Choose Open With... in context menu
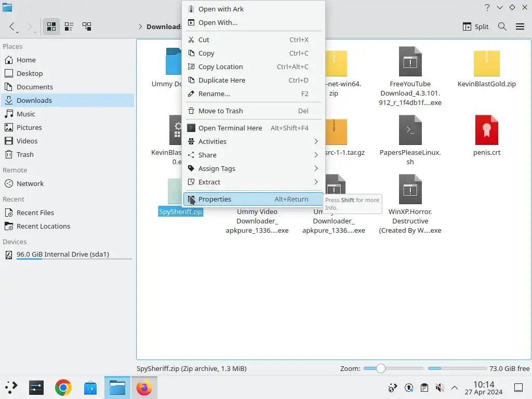The width and height of the screenshot is (532, 399). (253, 23)
